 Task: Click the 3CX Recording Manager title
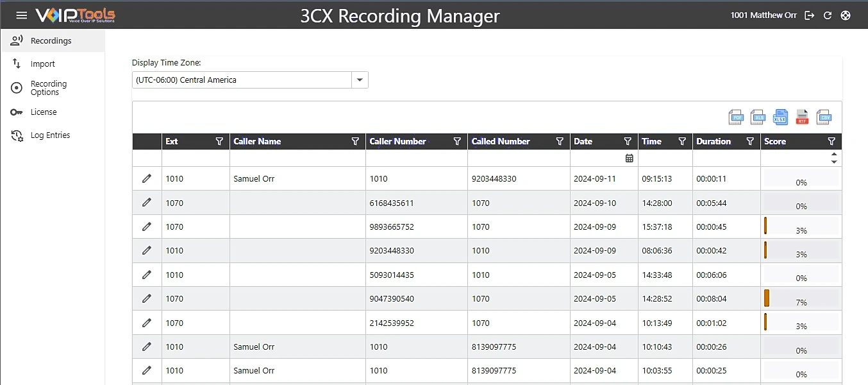pos(400,16)
